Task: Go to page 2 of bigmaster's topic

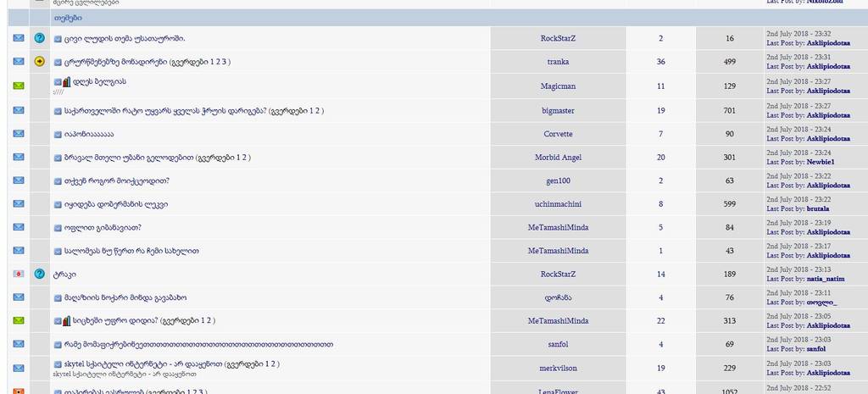Action: (317, 111)
